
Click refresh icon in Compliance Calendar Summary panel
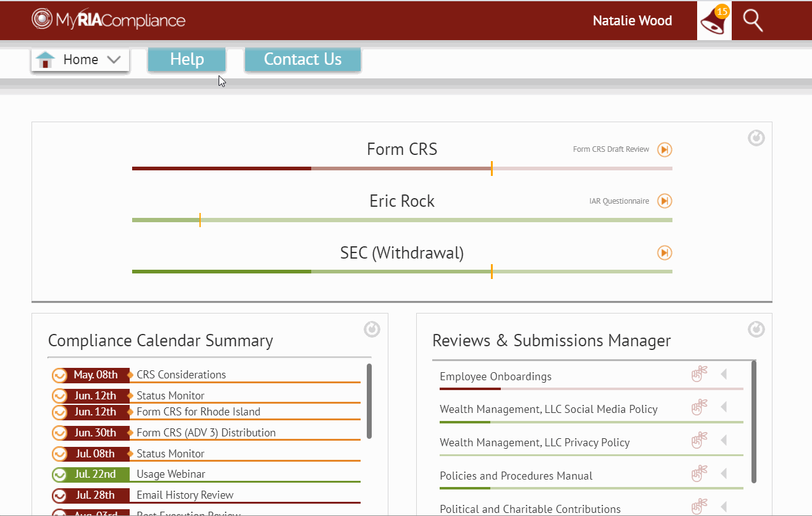click(372, 330)
